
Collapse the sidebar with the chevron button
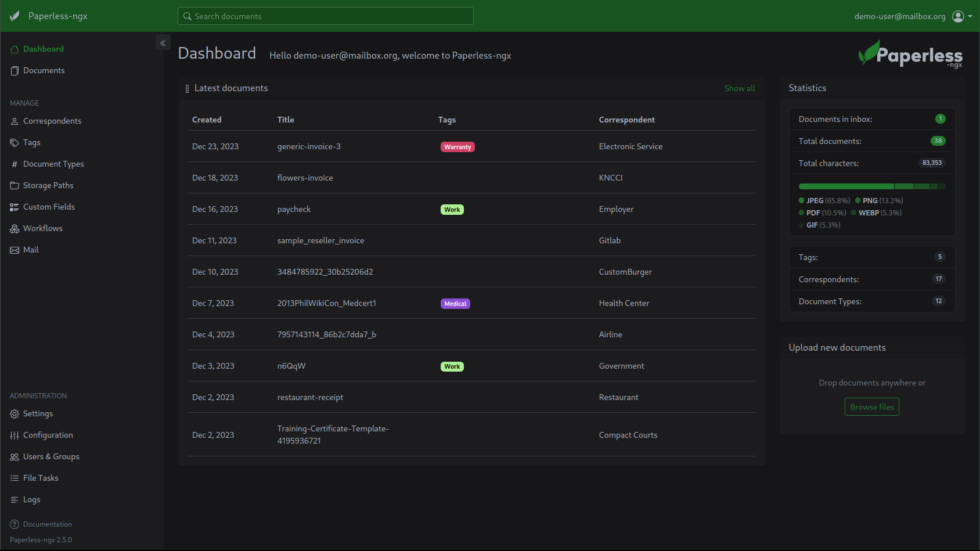(163, 43)
